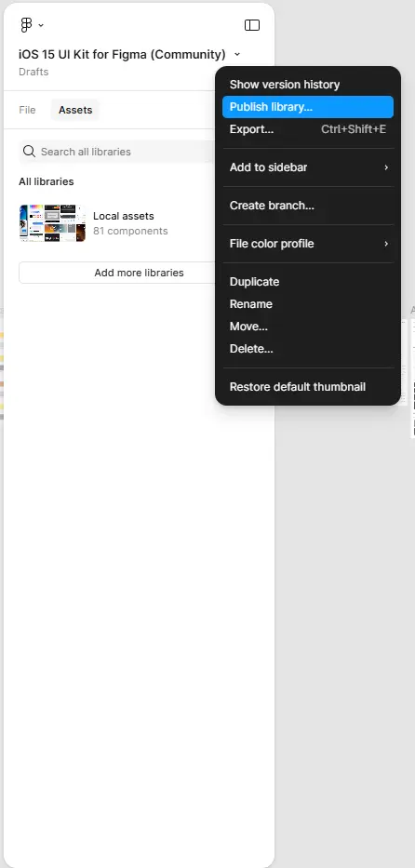This screenshot has width=415, height=868.
Task: Expand the File color profile submenu
Action: pos(308,244)
